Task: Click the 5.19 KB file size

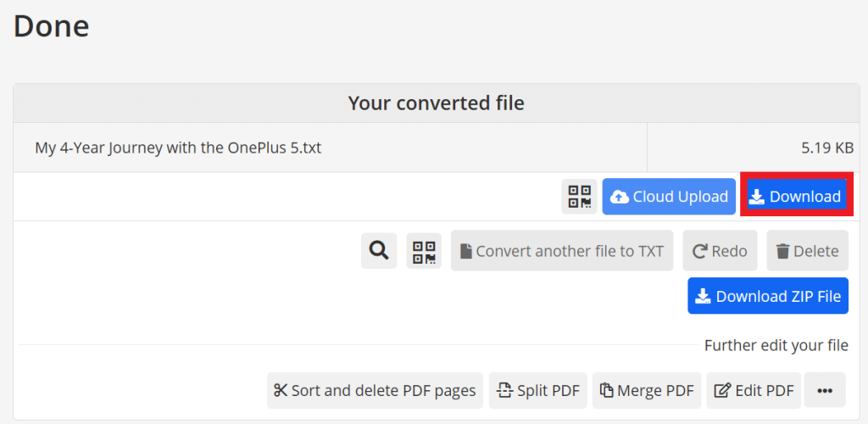Action: (826, 148)
